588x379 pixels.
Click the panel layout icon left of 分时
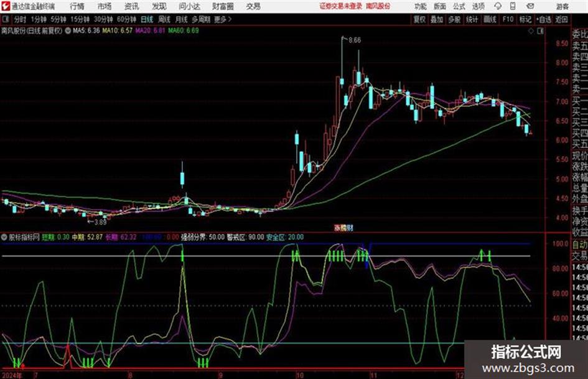click(5, 19)
